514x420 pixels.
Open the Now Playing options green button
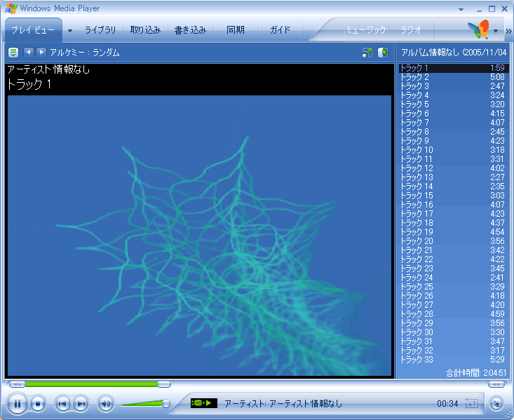click(x=13, y=52)
